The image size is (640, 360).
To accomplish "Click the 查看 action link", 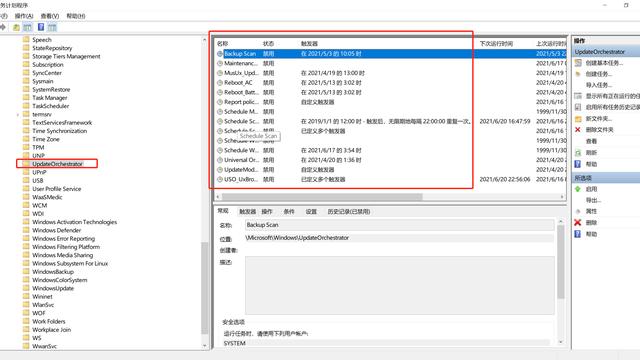I will pos(591,141).
